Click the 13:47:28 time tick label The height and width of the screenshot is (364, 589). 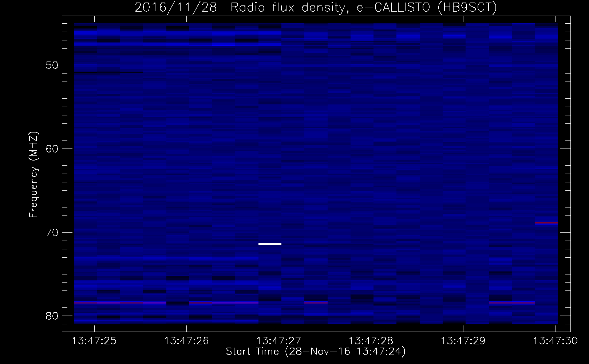tap(371, 341)
